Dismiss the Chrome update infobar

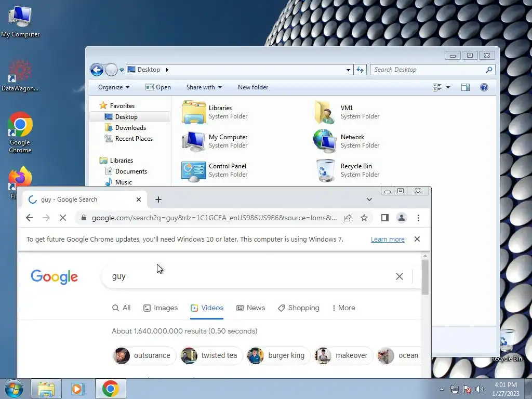pos(417,239)
